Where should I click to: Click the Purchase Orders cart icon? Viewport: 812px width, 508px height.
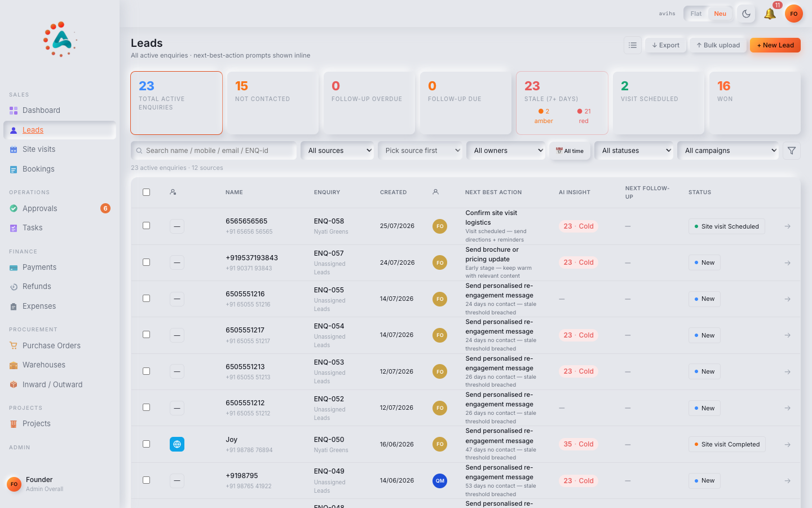coord(14,346)
